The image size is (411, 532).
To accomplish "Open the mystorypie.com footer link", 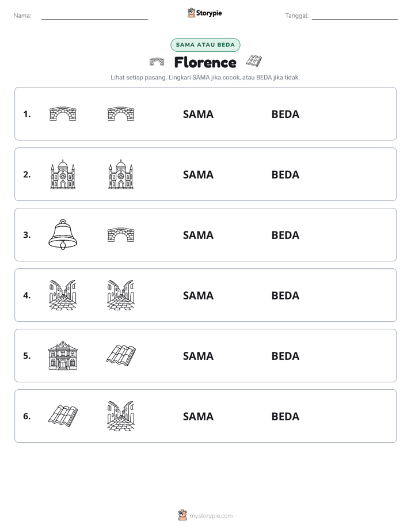I will coord(211,516).
